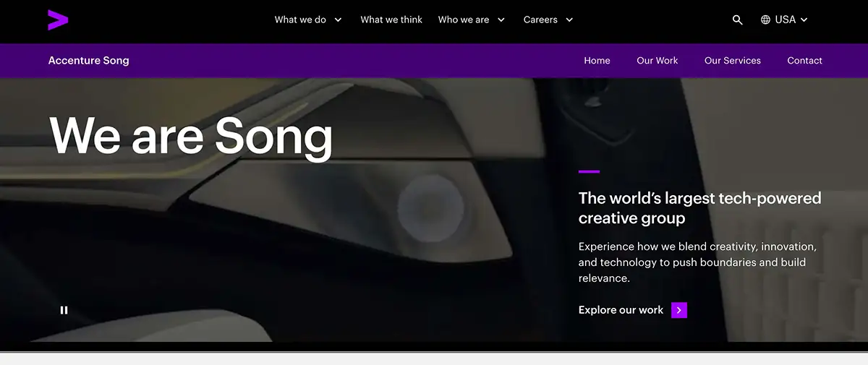Click the Accenture logo icon
The image size is (868, 365).
click(59, 20)
